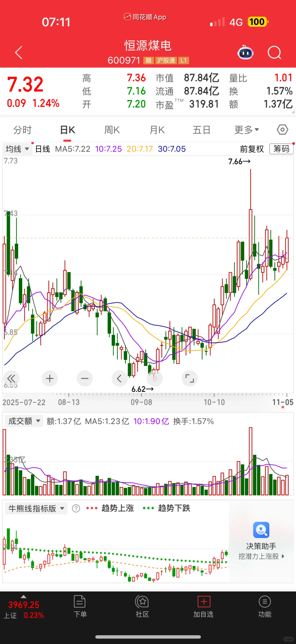This screenshot has width=296, height=644.
Task: Tap the 市盈 TTM 319.81 value
Action: [204, 104]
